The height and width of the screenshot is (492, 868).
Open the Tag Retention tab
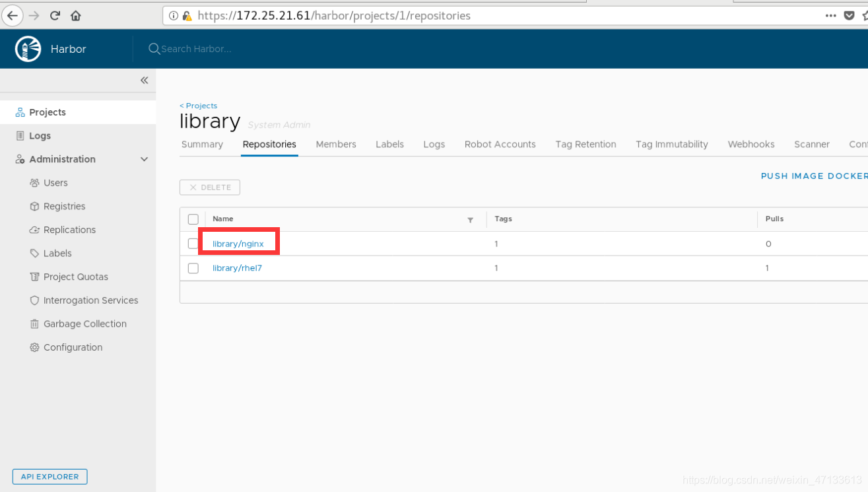586,144
